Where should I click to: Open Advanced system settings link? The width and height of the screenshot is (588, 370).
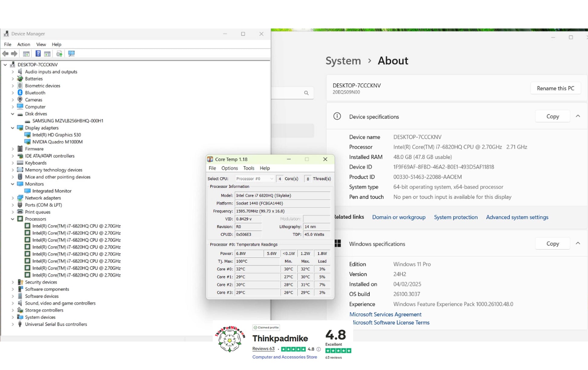[517, 217]
